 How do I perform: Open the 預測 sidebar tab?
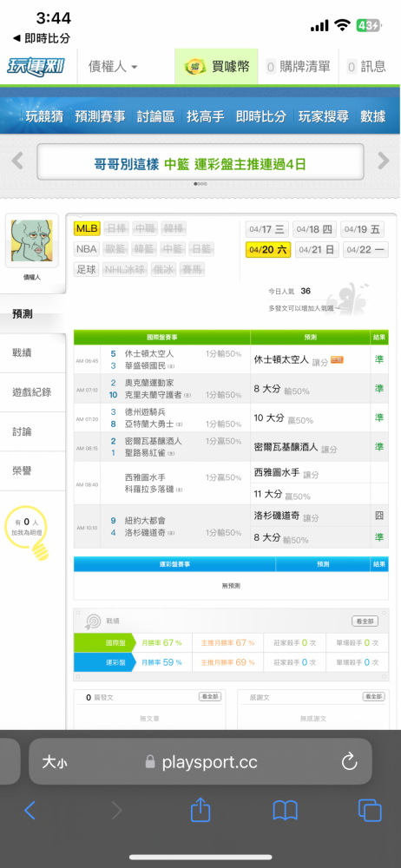[x=33, y=314]
